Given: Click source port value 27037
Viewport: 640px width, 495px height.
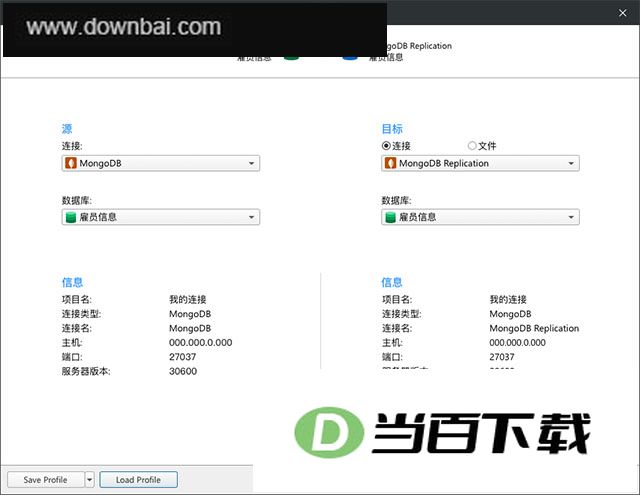Looking at the screenshot, I should point(182,357).
